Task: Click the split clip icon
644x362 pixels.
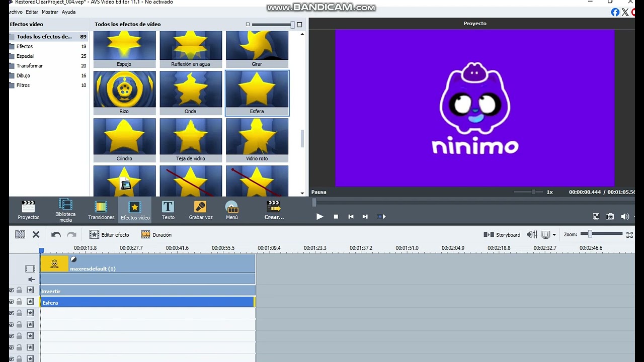Action: (x=20, y=234)
